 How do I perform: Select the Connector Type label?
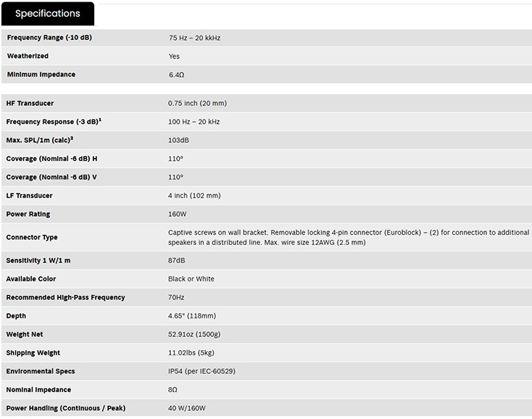32,238
